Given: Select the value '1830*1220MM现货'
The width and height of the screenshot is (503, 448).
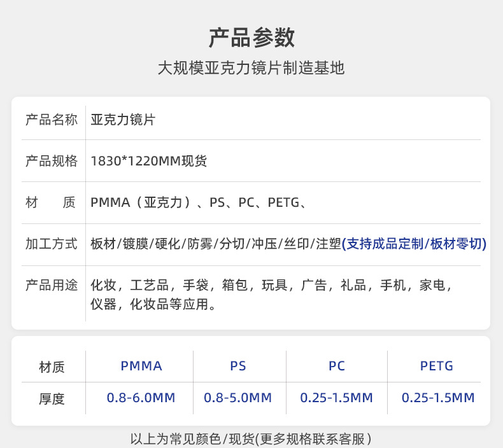Looking at the screenshot, I should 148,160.
